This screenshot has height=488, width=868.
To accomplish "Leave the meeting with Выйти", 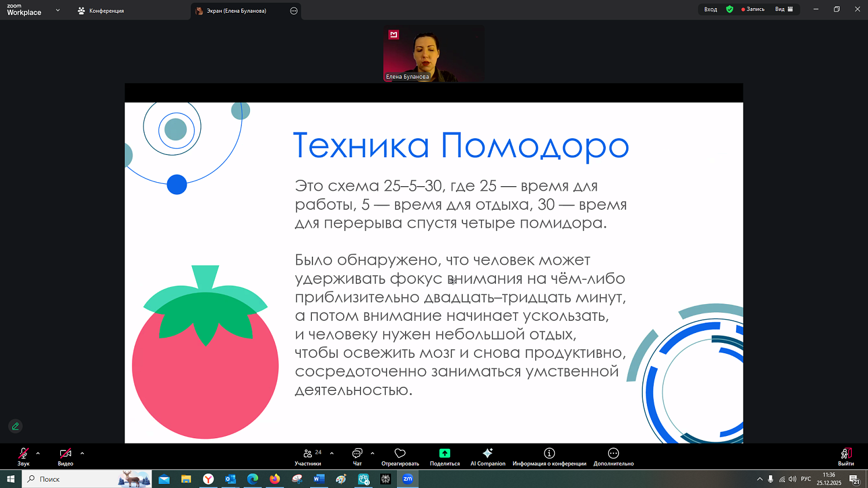I will coord(845,457).
